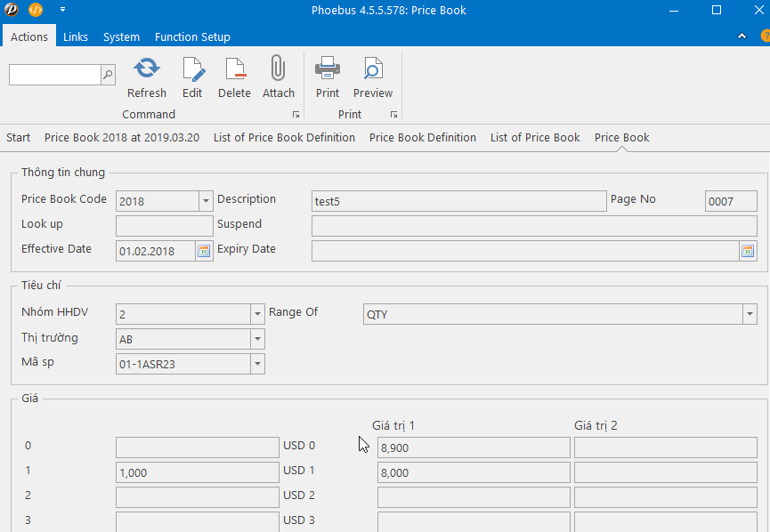Open the Expiry Date calendar picker
770x532 pixels.
coord(747,251)
